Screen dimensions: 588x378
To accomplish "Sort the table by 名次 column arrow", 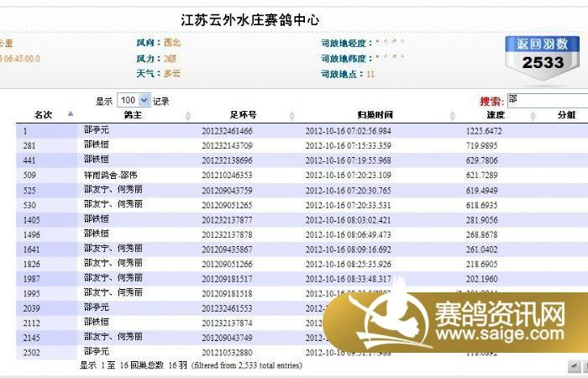I will point(71,115).
